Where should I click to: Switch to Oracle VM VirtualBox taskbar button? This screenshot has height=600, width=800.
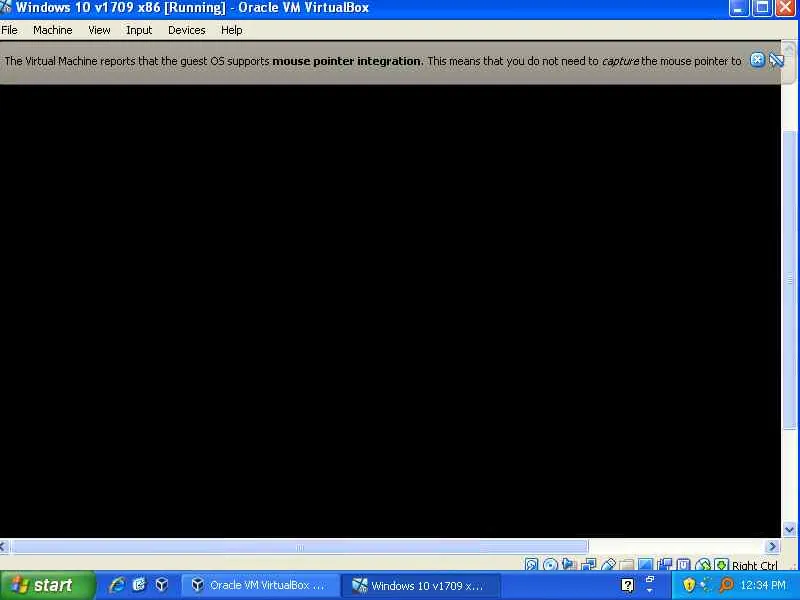click(260, 585)
